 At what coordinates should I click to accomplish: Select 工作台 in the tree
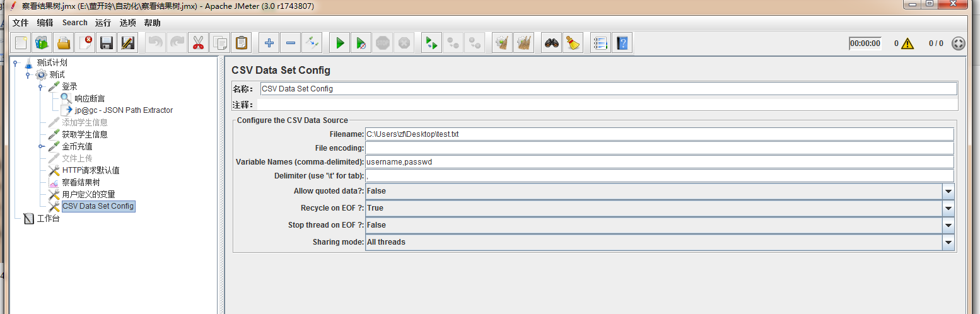click(48, 219)
